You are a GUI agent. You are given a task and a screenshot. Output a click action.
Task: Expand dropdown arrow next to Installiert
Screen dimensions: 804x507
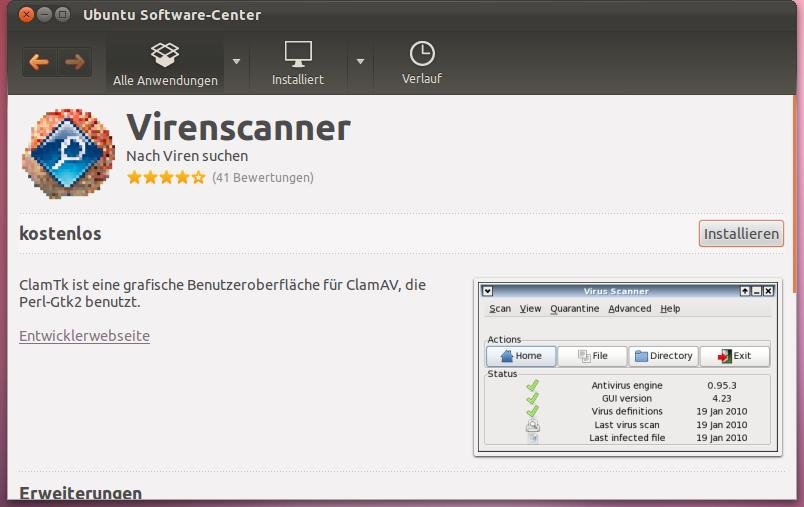[x=360, y=62]
